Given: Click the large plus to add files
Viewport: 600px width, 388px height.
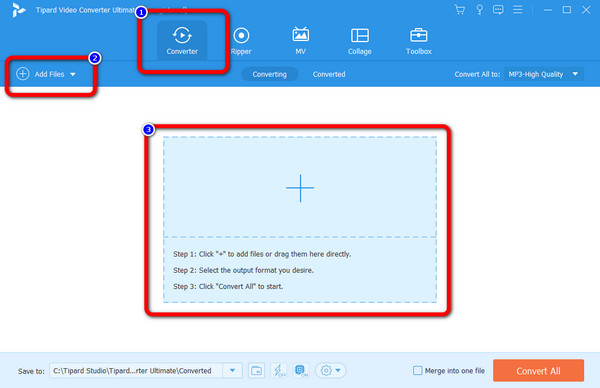Looking at the screenshot, I should coord(300,188).
